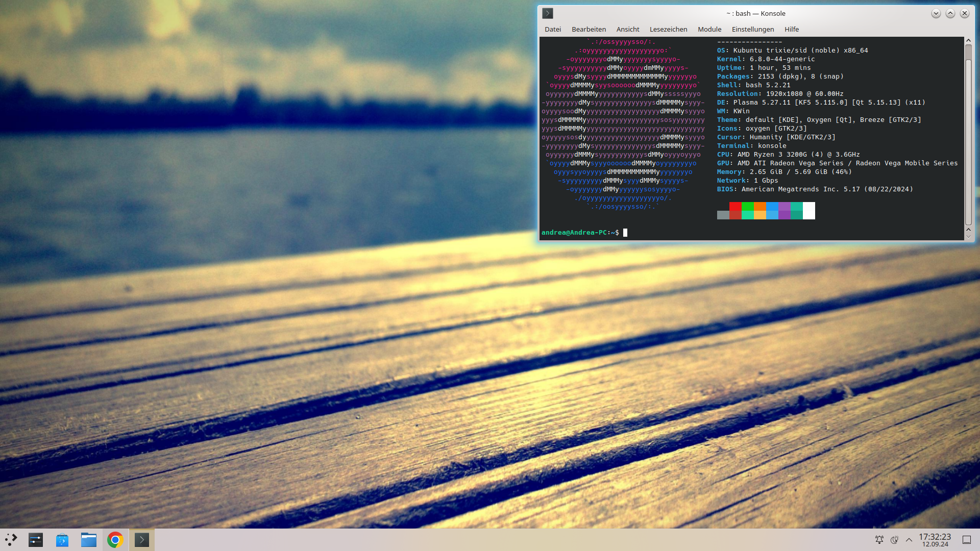Open the Module menu
This screenshot has width=980, height=551.
tap(709, 29)
